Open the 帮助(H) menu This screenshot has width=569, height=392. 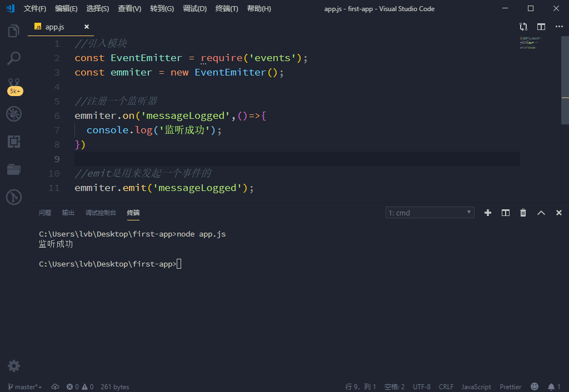(x=259, y=9)
